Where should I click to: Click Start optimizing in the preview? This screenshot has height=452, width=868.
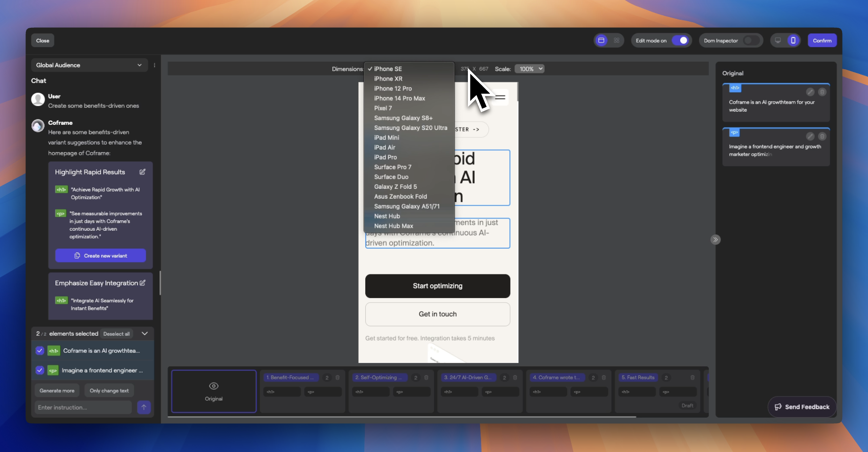tap(438, 286)
